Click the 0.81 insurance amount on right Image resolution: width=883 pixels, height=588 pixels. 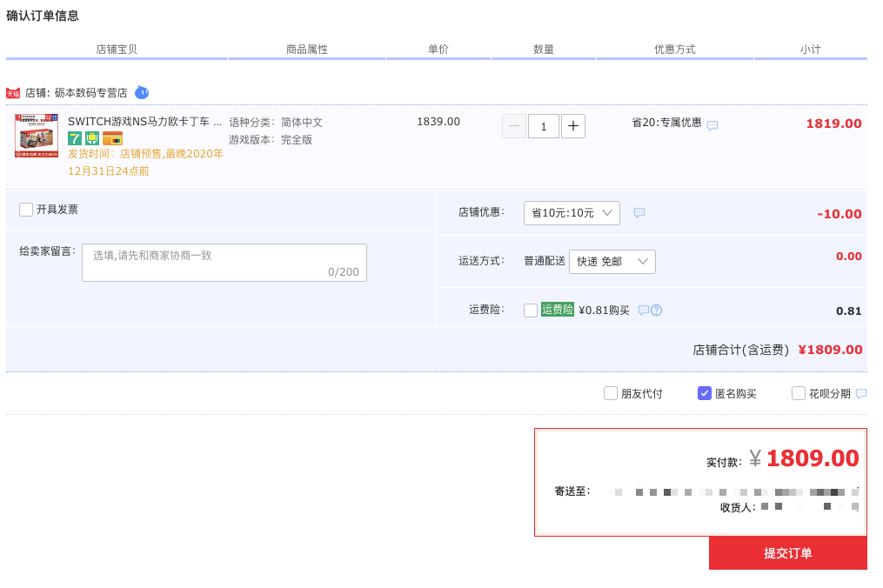pos(849,311)
